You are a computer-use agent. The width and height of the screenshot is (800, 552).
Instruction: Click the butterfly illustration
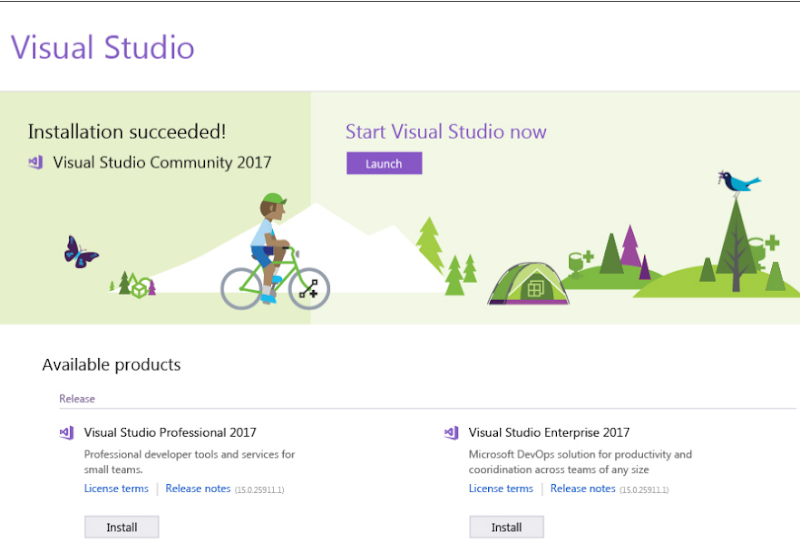tap(81, 252)
